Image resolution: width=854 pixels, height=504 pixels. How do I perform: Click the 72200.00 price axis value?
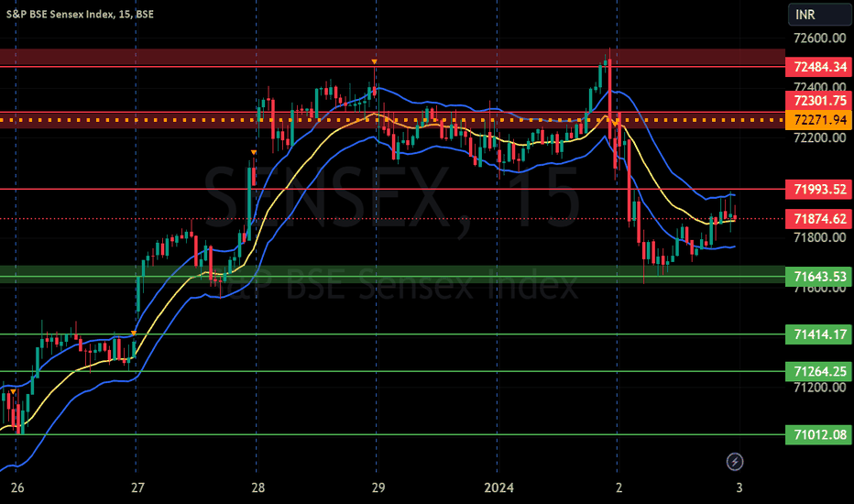820,137
